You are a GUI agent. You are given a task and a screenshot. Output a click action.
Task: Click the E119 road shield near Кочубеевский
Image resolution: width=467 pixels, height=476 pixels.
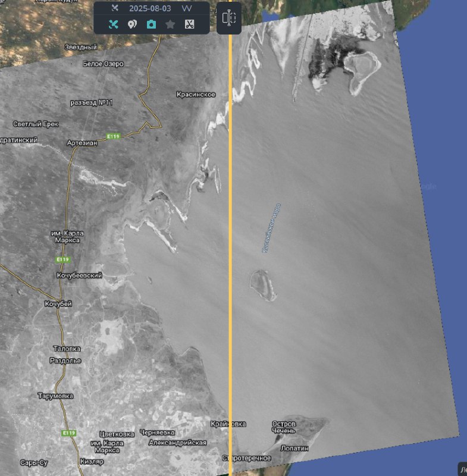(x=63, y=259)
